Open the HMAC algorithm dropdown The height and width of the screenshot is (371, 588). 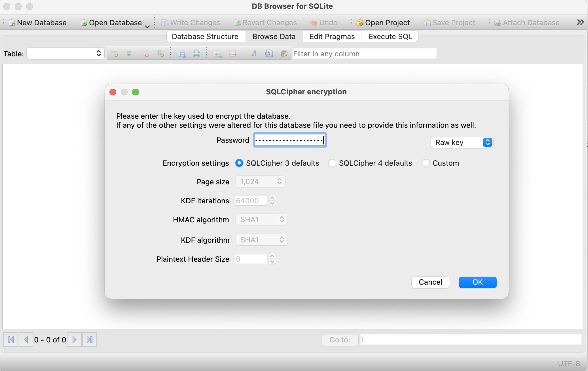[x=262, y=219]
